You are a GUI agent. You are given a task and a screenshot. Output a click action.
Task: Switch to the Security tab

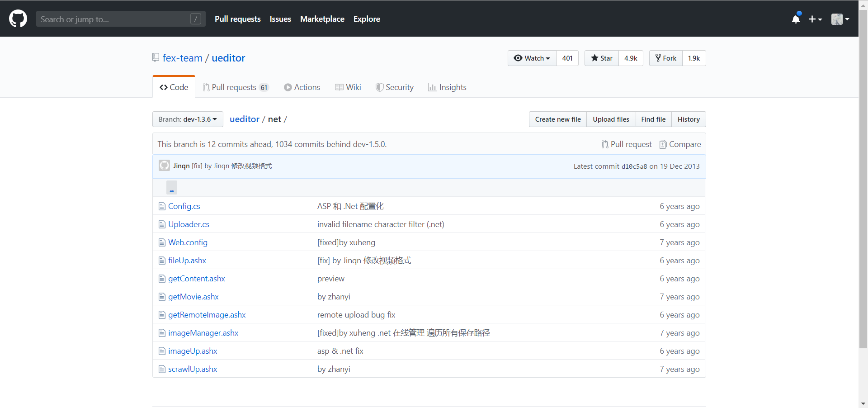pyautogui.click(x=395, y=87)
